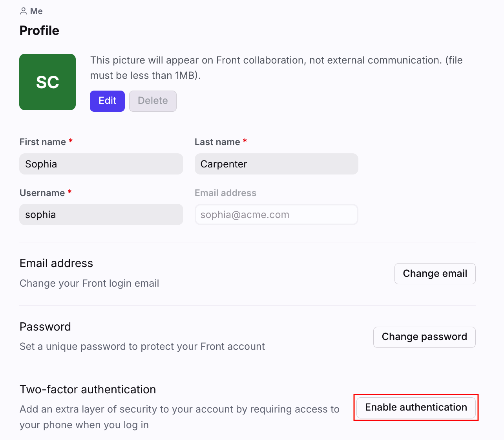This screenshot has height=440, width=504.
Task: Click the person icon beside Me
Action: point(23,11)
